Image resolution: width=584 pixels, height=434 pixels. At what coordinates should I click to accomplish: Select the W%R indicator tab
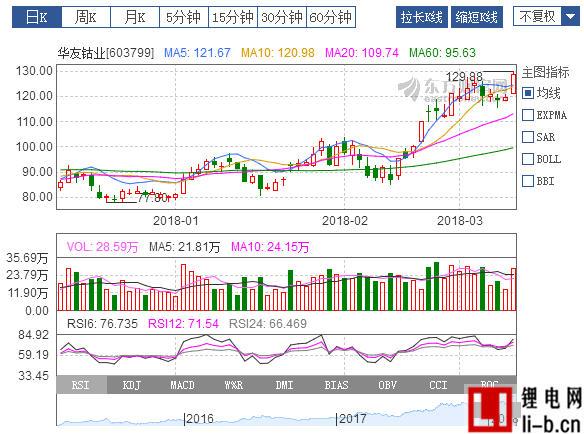point(234,385)
